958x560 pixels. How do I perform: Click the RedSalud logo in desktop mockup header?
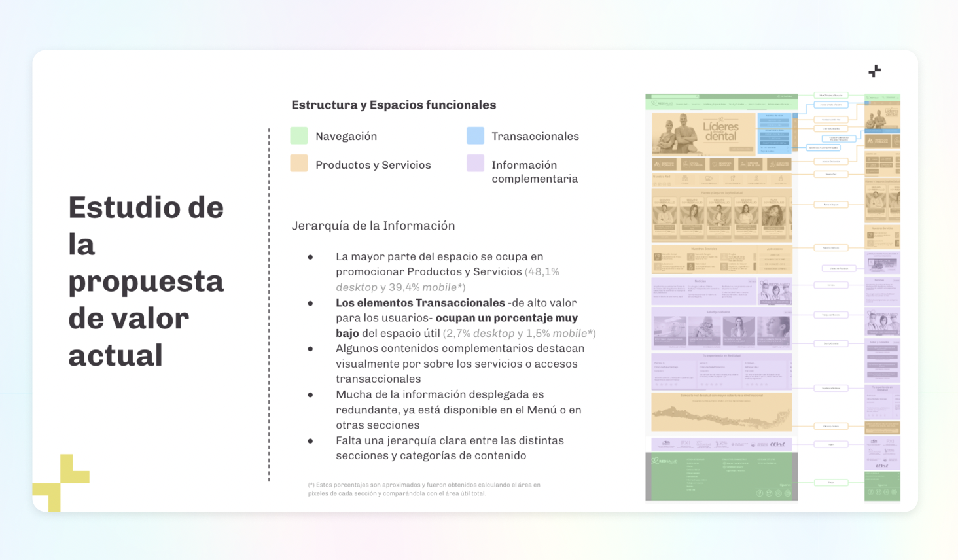point(662,103)
